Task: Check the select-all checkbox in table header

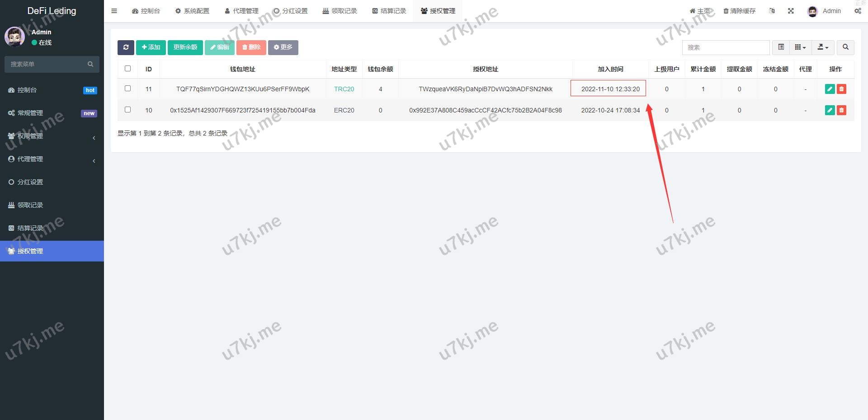Action: [127, 69]
